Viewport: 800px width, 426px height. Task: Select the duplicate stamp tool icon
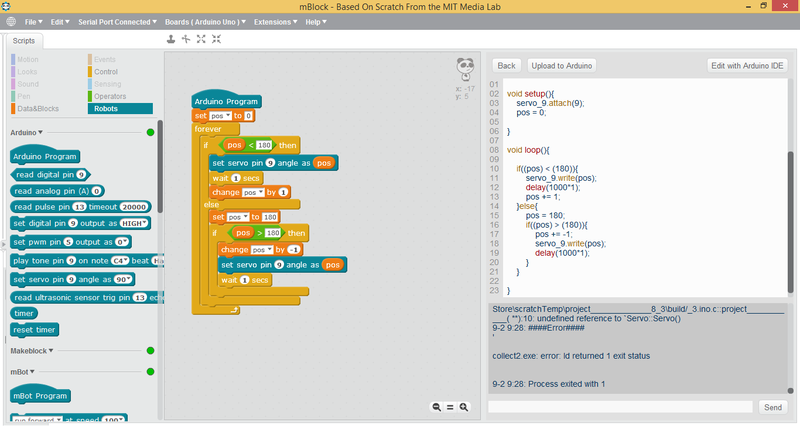(x=171, y=39)
